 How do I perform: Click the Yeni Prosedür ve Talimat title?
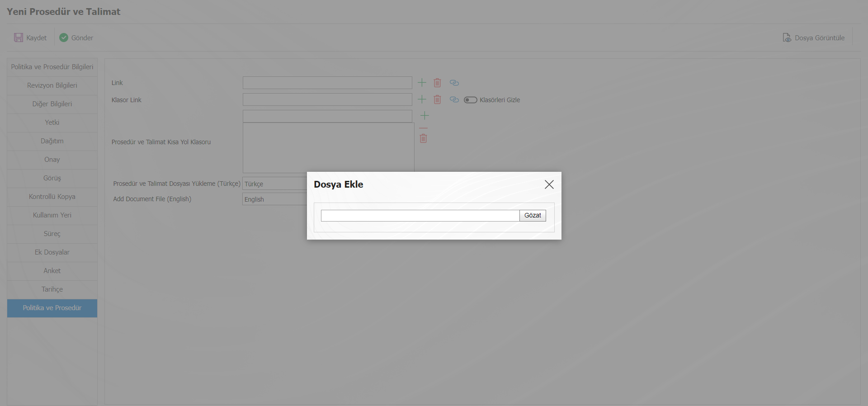(x=64, y=12)
